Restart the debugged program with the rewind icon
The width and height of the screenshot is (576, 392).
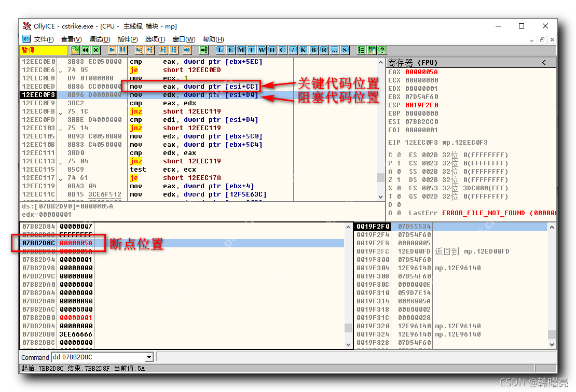(x=85, y=50)
